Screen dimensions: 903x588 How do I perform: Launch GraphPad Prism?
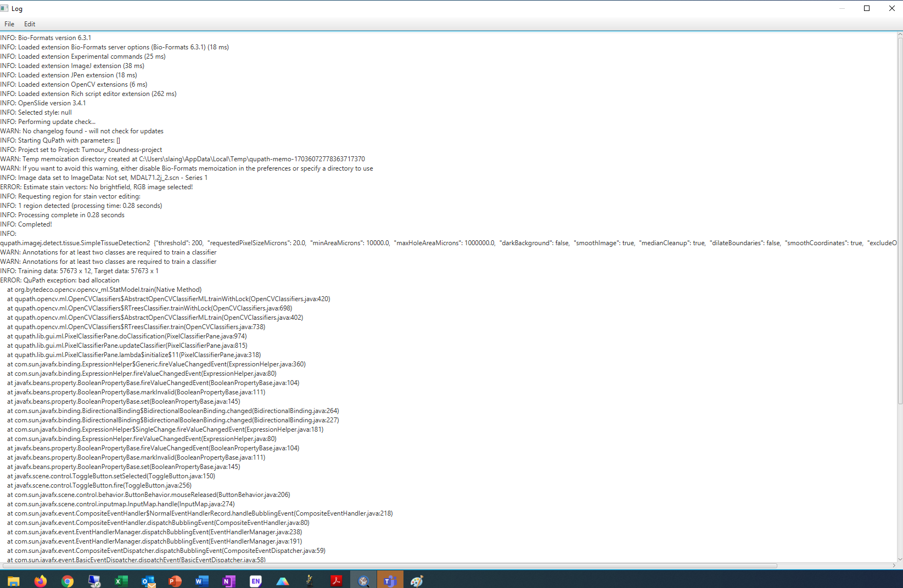pos(282,580)
